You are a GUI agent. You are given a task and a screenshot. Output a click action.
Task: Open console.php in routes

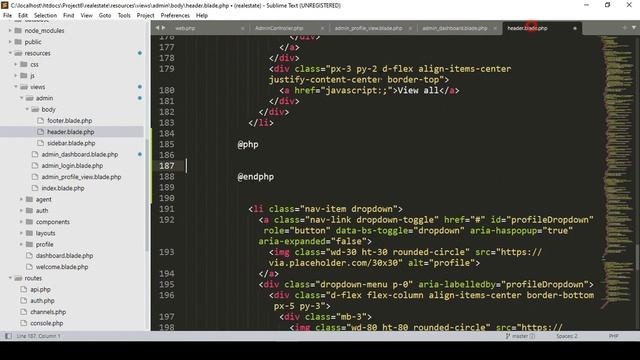pyautogui.click(x=47, y=323)
